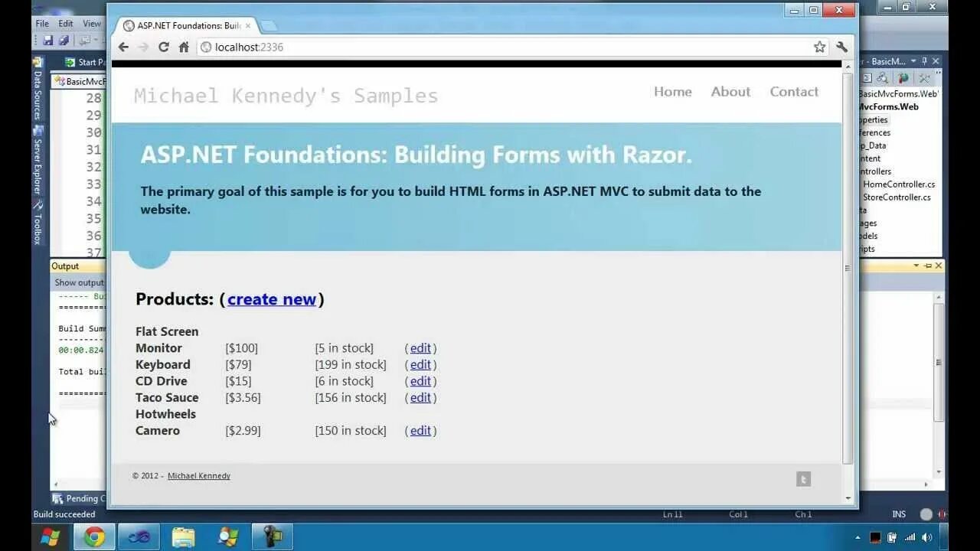Click Visual Studio Save All icon
This screenshot has height=551, width=980.
64,41
